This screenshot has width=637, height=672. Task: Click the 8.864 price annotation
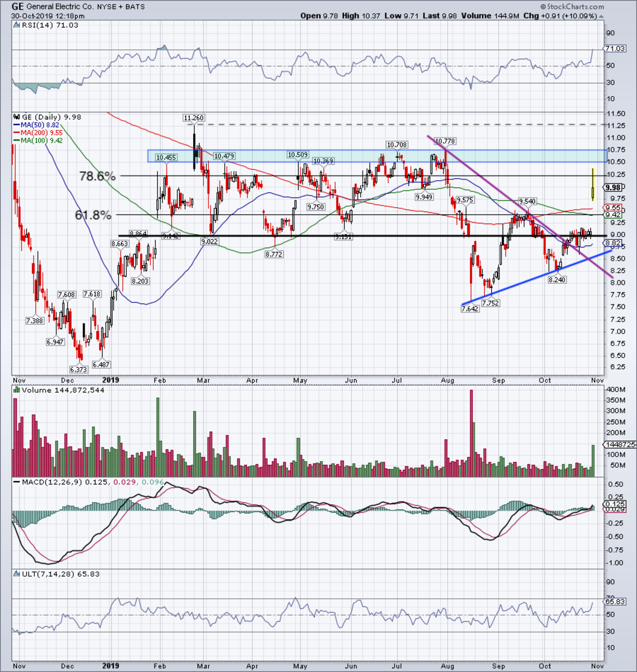[x=138, y=234]
